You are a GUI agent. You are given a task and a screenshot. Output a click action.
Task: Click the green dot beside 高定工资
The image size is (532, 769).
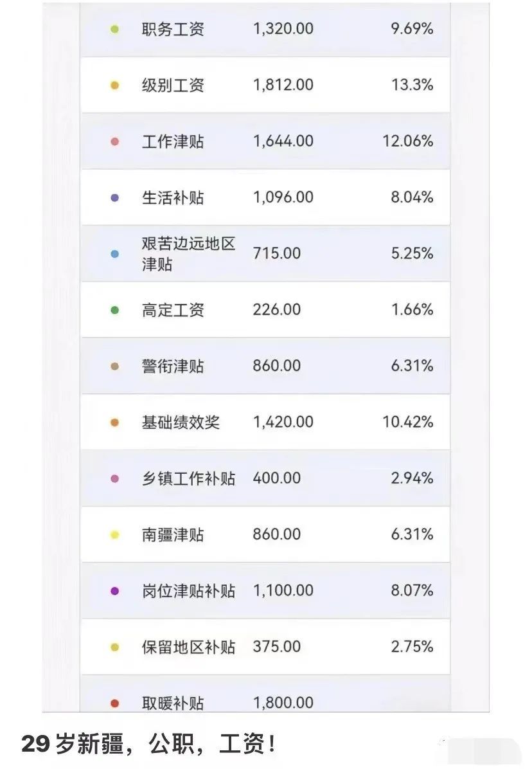tap(115, 310)
